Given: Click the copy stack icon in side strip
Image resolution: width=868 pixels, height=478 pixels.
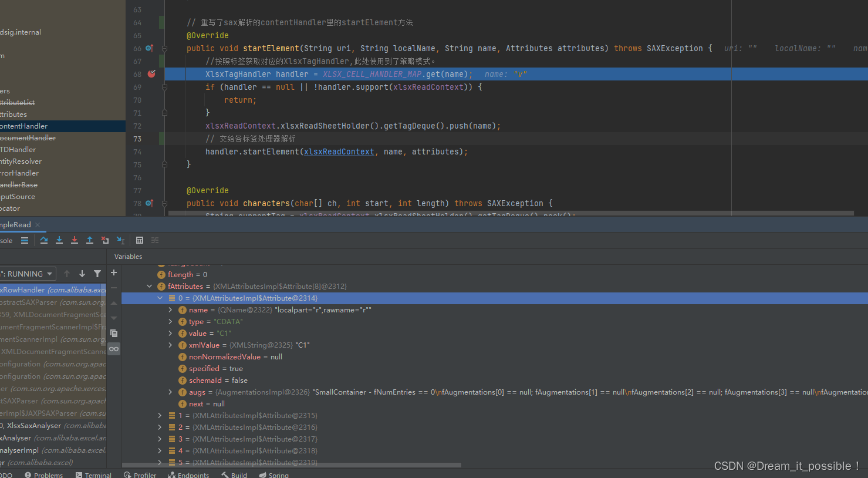Looking at the screenshot, I should 113,333.
